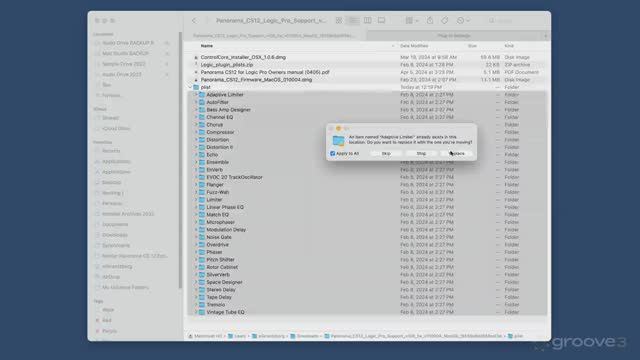This screenshot has height=360, width=640.
Task: Click the Fuzz-Wah folder icon
Action: tap(202, 192)
